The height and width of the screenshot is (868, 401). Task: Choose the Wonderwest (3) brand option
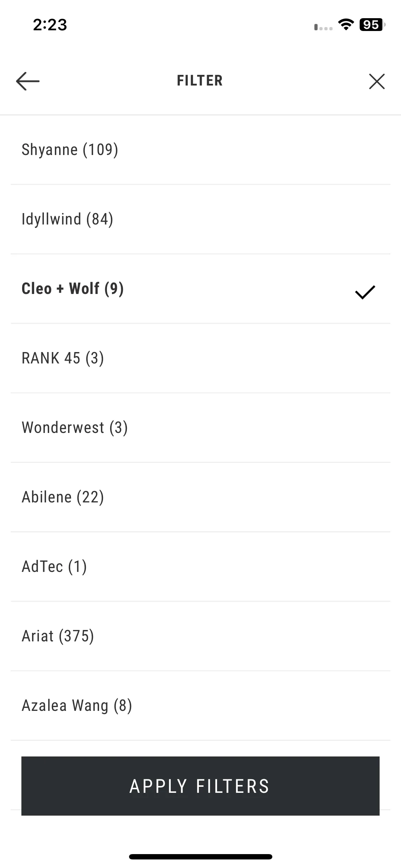click(x=200, y=428)
